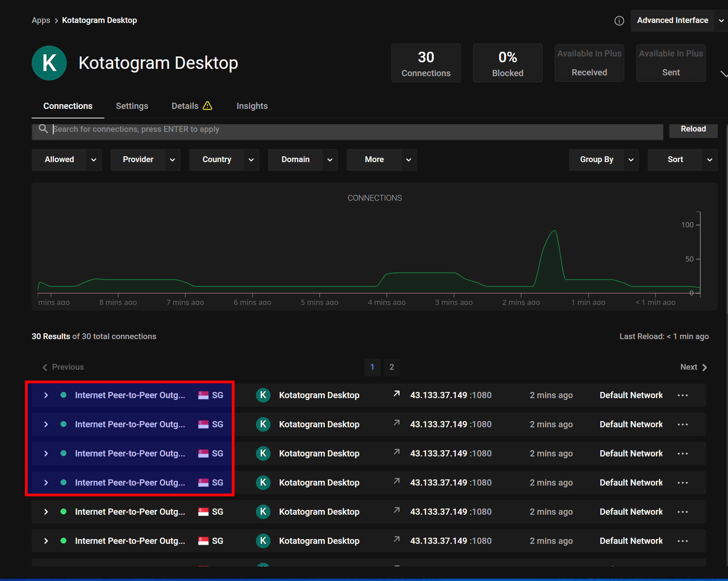Click green status dot of fifth connection
This screenshot has height=581, width=728.
[63, 511]
